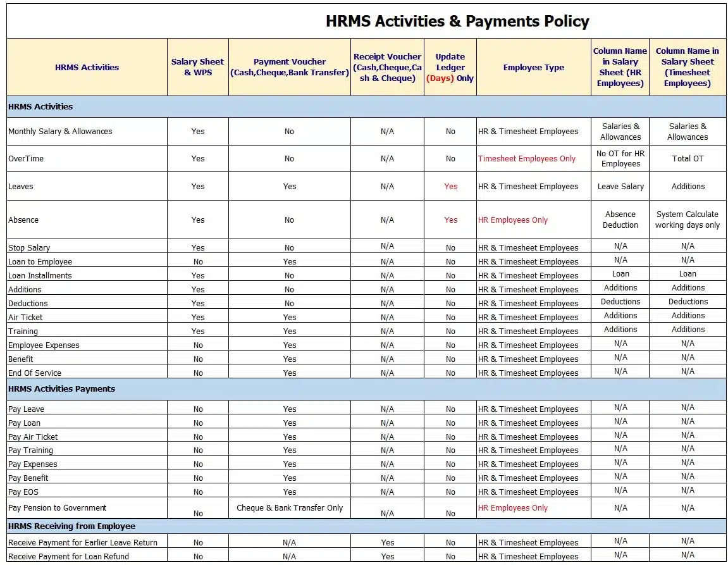The height and width of the screenshot is (565, 728).
Task: Select the 'OverTime' row label
Action: click(26, 158)
